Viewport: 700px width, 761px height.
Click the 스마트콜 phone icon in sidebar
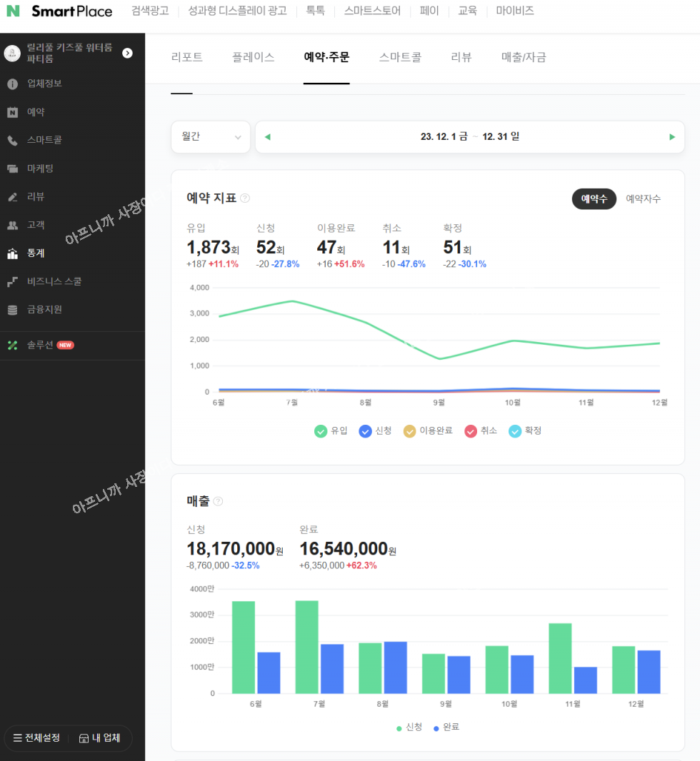coord(12,141)
